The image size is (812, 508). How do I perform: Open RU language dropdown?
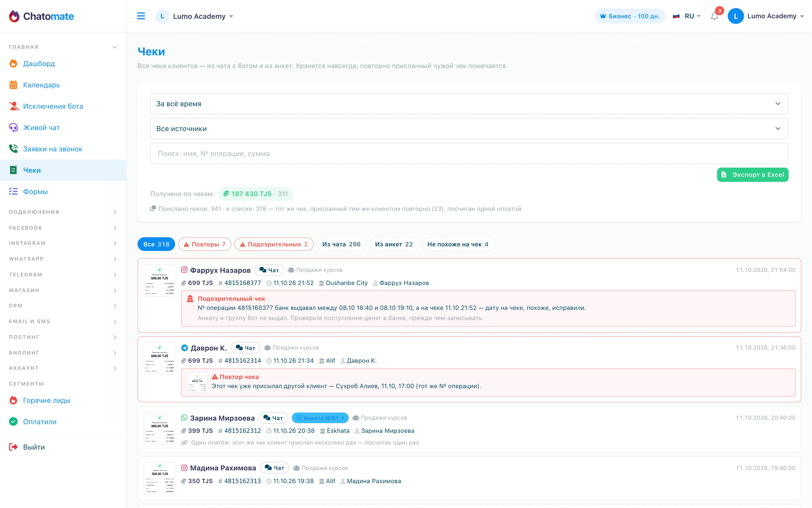[x=686, y=16]
